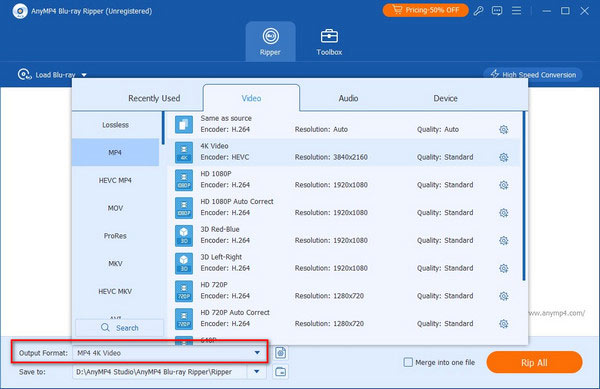
Task: Click the 4K Video format icon
Action: [184, 152]
